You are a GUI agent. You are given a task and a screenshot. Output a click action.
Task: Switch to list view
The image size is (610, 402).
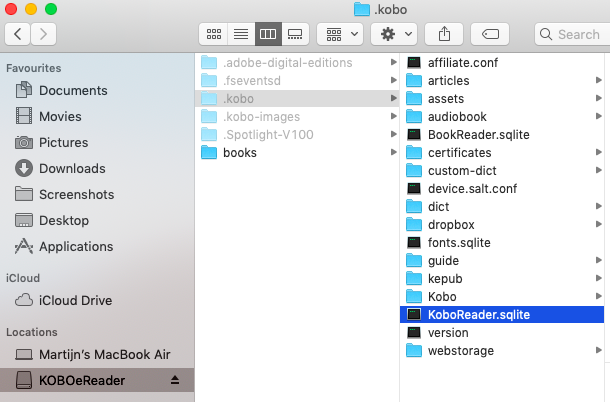click(x=241, y=34)
